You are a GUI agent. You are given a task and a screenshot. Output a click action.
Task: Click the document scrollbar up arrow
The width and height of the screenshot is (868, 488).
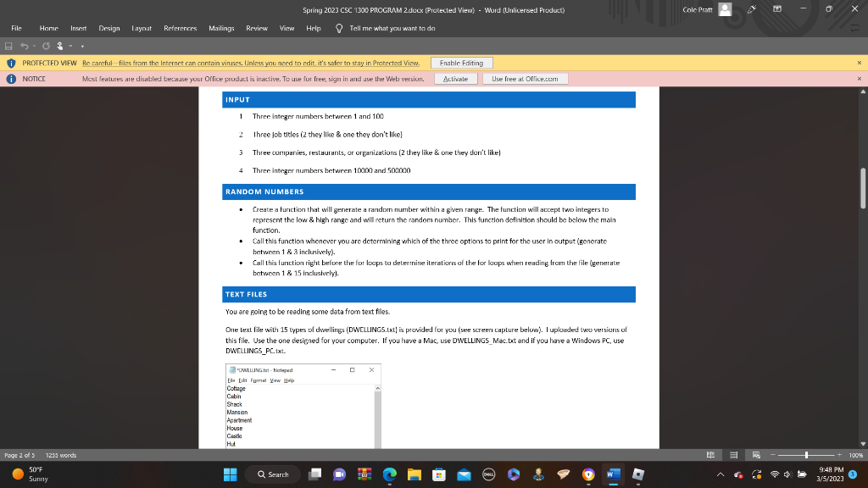pyautogui.click(x=863, y=91)
